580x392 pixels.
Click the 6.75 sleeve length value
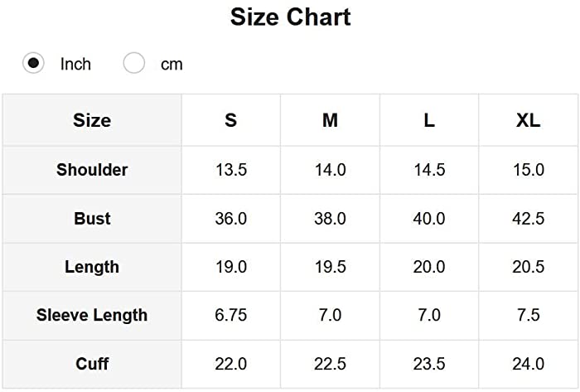[231, 315]
